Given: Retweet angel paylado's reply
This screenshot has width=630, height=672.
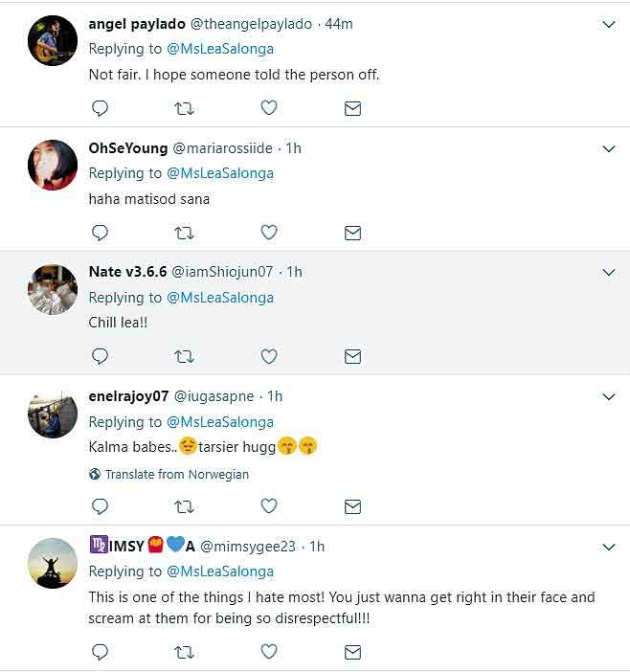Looking at the screenshot, I should tap(185, 108).
